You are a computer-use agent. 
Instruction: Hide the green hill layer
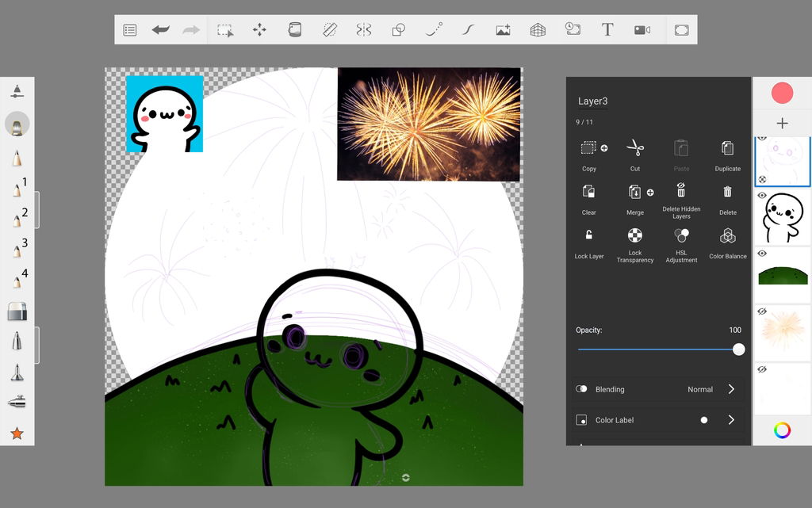[762, 254]
